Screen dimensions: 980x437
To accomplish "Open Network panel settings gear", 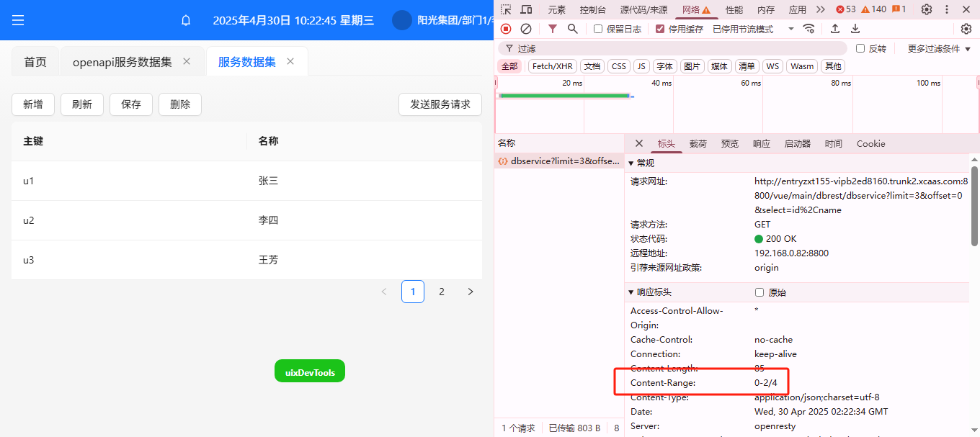I will tap(966, 29).
